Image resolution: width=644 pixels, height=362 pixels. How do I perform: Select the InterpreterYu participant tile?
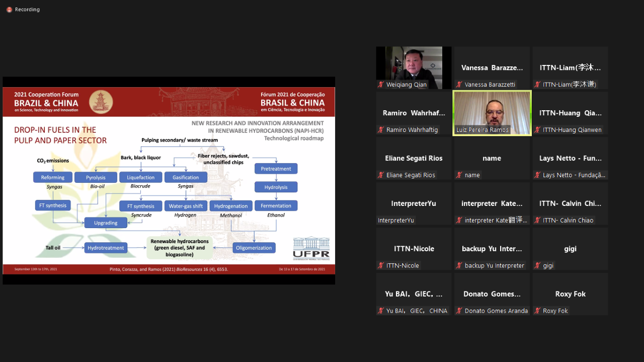tap(414, 204)
